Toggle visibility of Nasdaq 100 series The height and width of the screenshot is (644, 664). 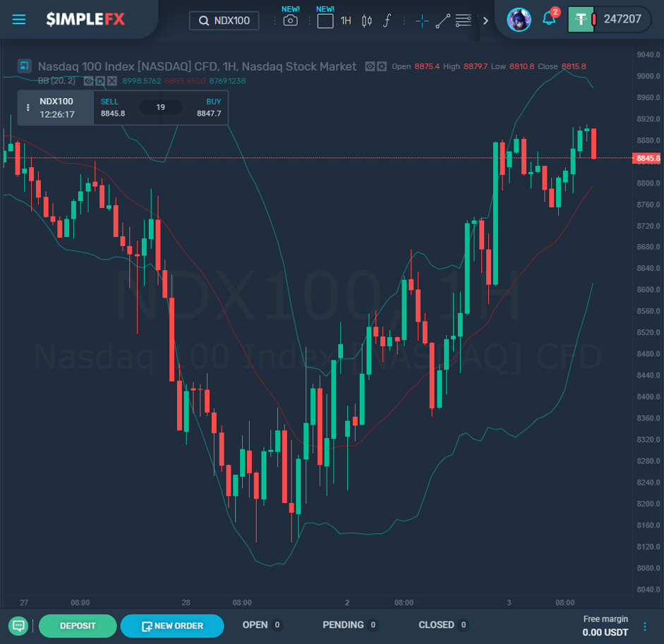(x=370, y=66)
